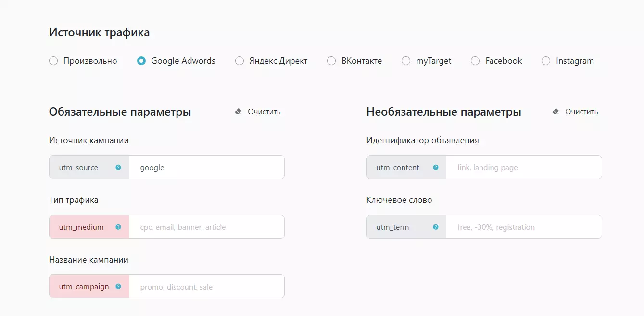Click the Необязательные параметры heading

tap(444, 112)
